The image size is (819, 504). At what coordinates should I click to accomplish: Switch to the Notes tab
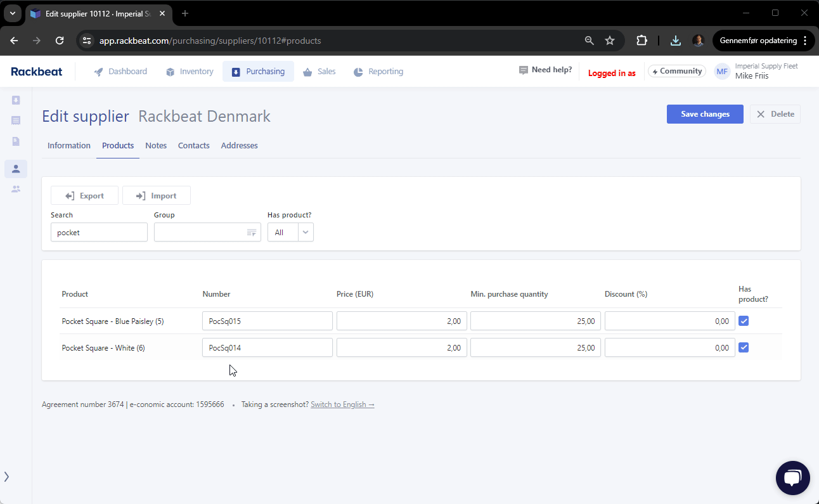(156, 146)
